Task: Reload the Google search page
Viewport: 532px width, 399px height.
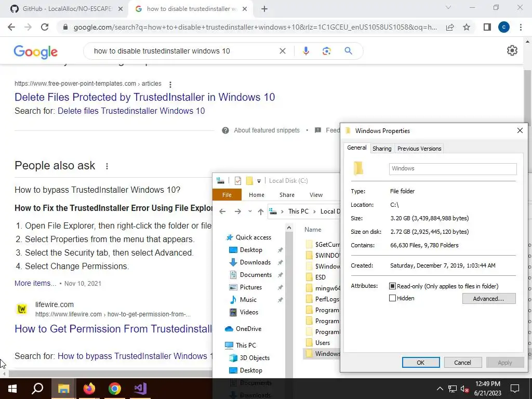Action: tap(45, 27)
